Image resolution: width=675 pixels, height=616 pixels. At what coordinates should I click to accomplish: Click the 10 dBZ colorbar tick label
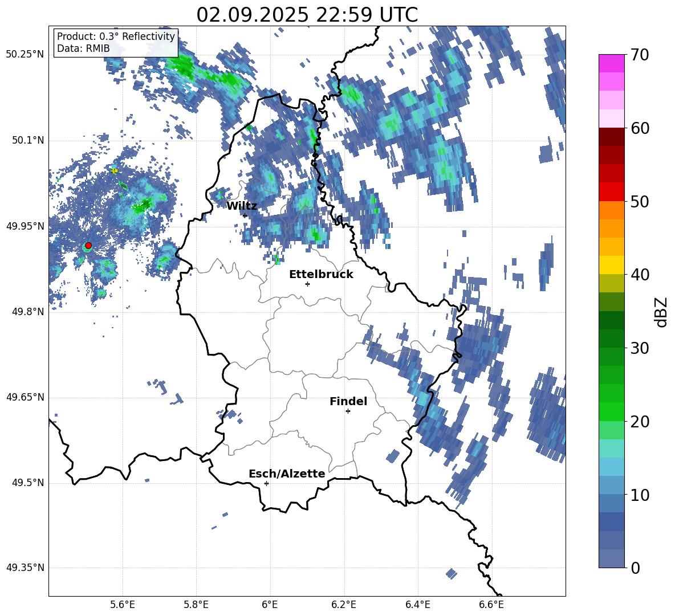(640, 495)
